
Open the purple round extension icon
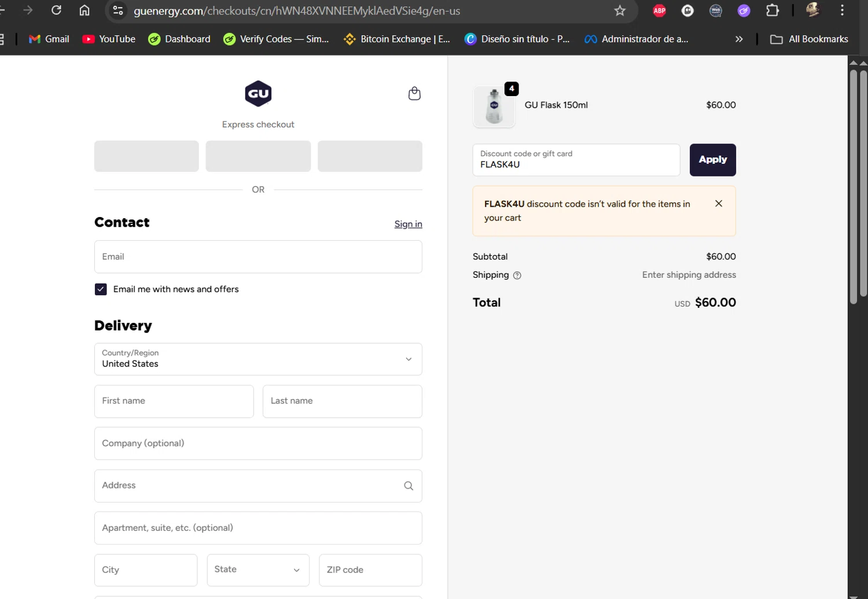click(x=744, y=10)
